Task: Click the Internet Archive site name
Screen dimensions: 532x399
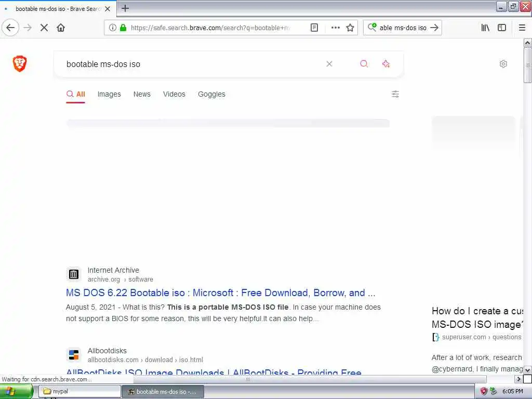Action: click(113, 270)
